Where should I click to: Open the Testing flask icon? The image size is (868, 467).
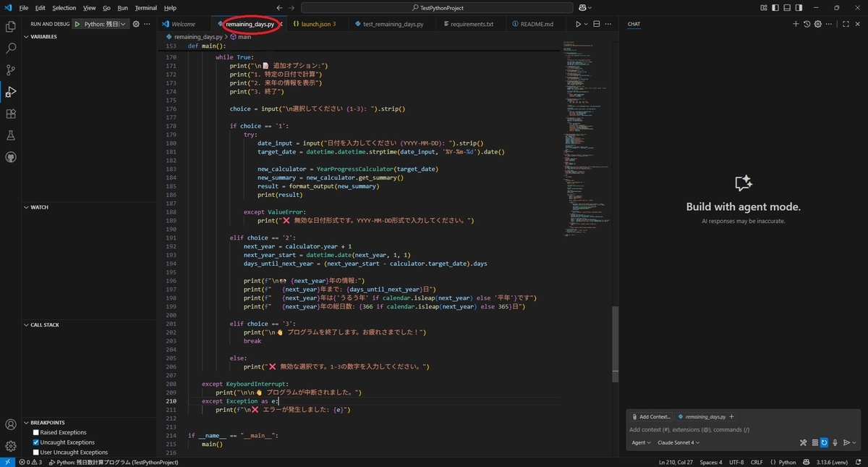pyautogui.click(x=11, y=135)
